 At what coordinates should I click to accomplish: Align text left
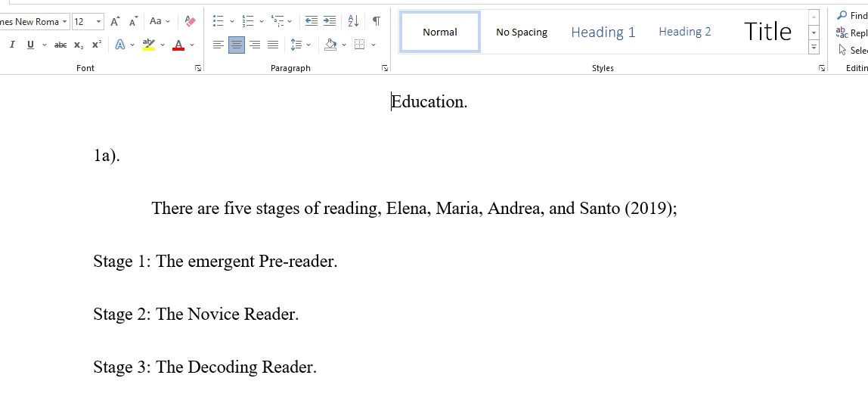219,45
